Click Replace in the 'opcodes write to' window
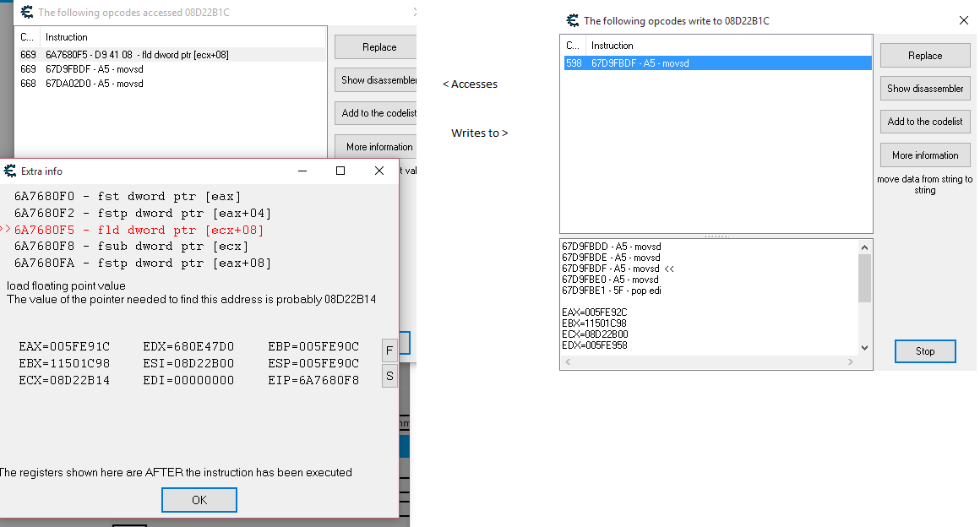Viewport: 980px width, 527px height. [925, 56]
